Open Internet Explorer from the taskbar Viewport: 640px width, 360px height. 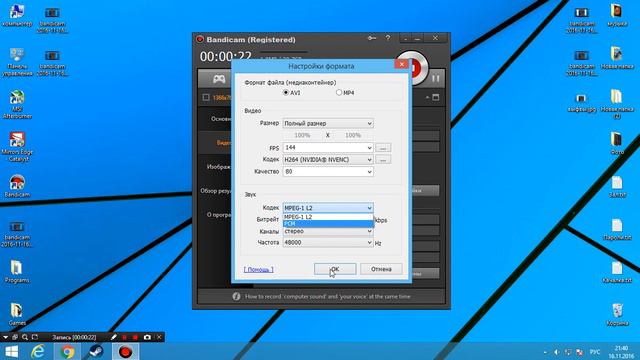pyautogui.click(x=38, y=351)
